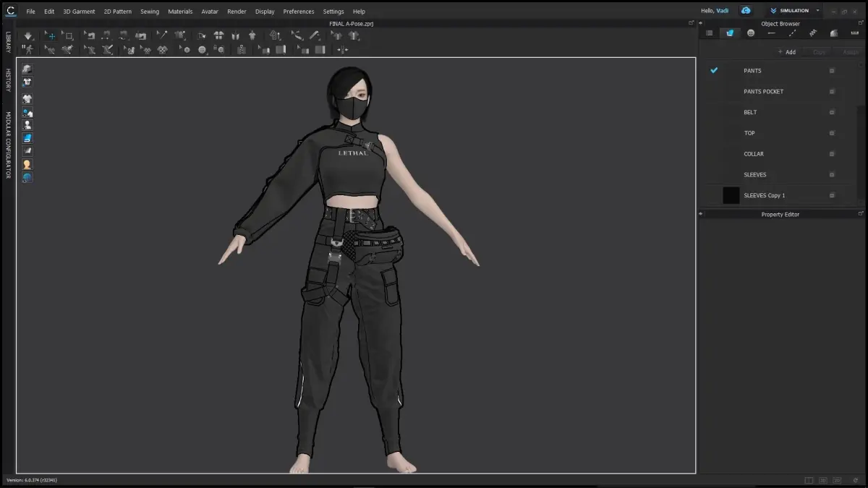Toggle the small icon right of COLLAR row
The width and height of the screenshot is (868, 488).
[832, 154]
